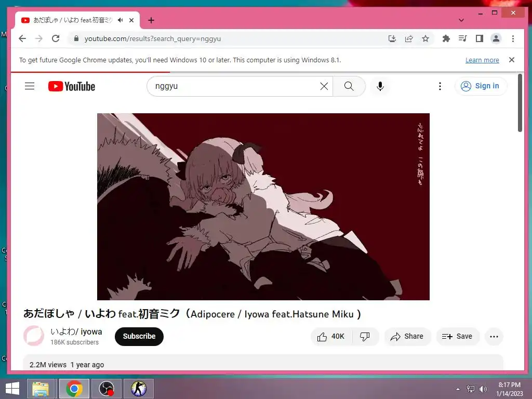Open OBS Studio from the taskbar
This screenshot has height=399, width=532.
(106, 389)
